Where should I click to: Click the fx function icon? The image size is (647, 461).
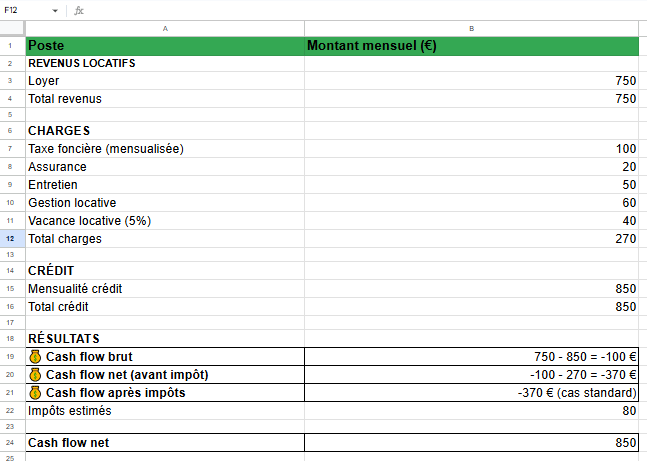[79, 10]
